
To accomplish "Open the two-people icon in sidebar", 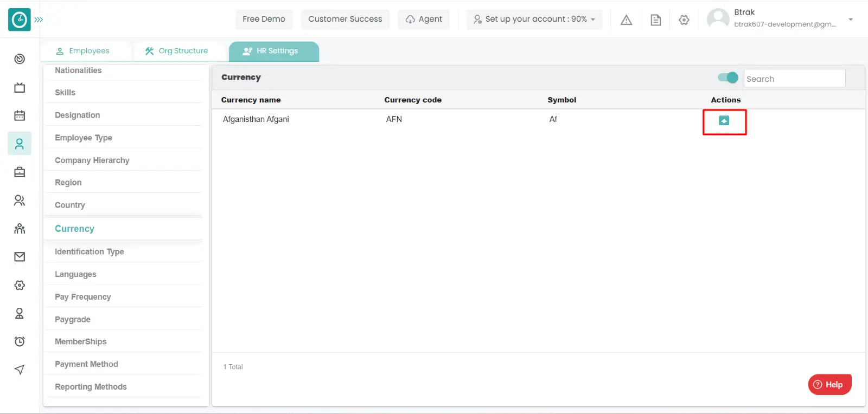I will [20, 200].
